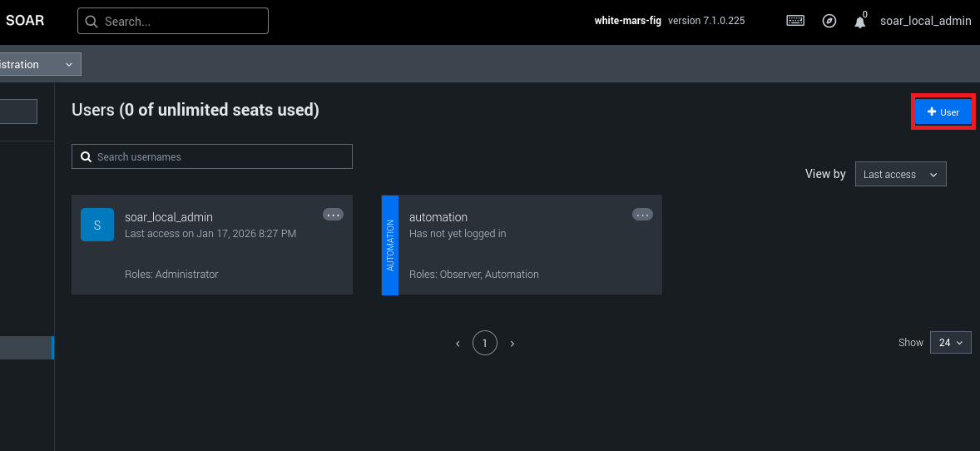
Task: Expand the View by Last access dropdown
Action: tap(900, 174)
